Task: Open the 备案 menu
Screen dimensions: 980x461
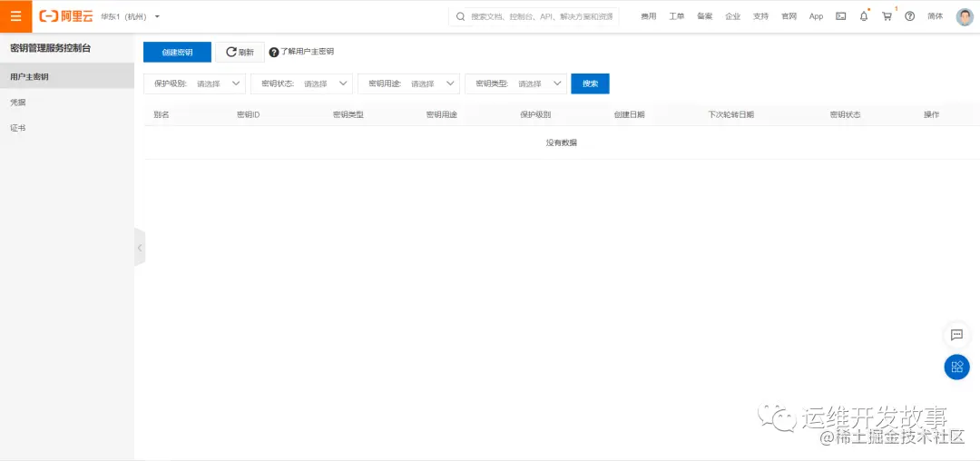Action: (x=704, y=17)
